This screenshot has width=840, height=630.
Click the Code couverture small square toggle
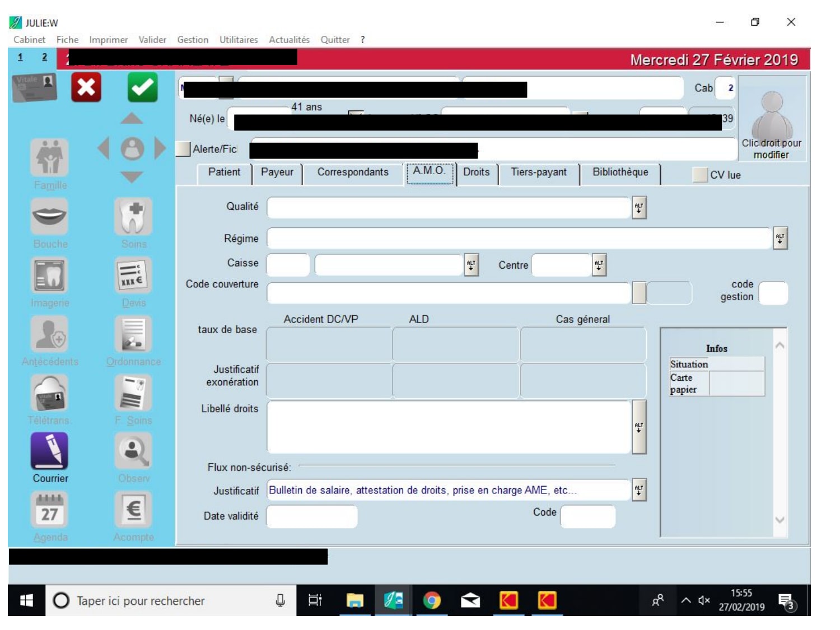point(639,293)
